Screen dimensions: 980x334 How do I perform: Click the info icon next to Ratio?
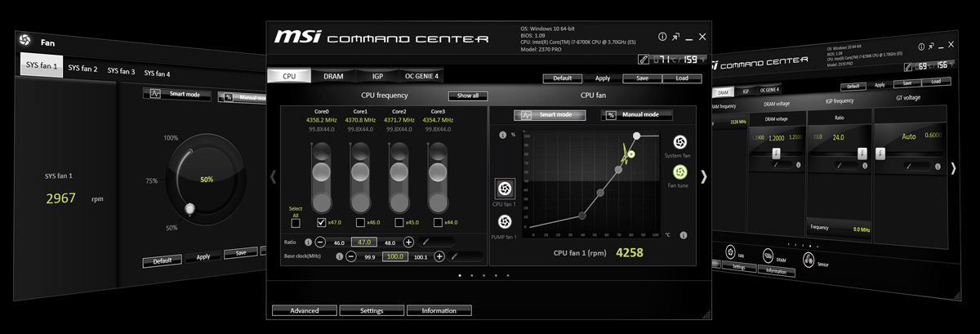click(308, 243)
